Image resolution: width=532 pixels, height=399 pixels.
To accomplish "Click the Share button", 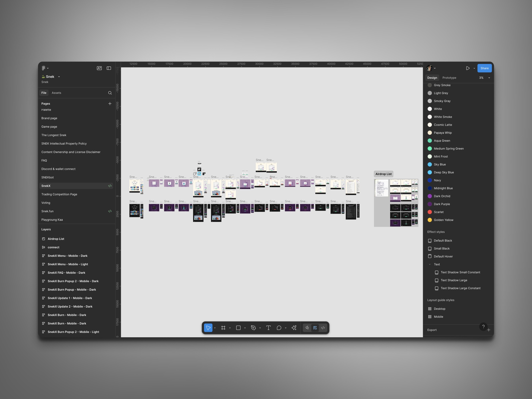I will (x=484, y=68).
